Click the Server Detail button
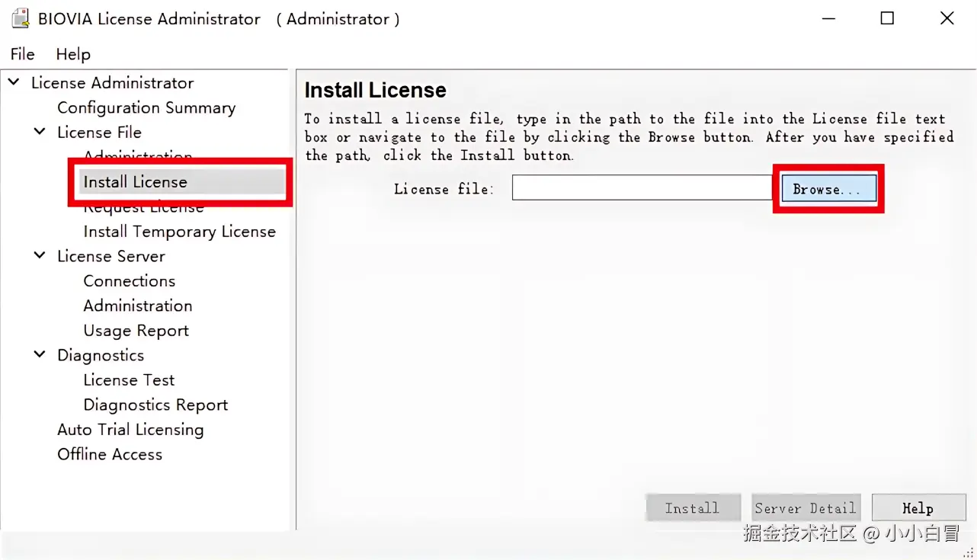The image size is (977, 560). tap(806, 507)
